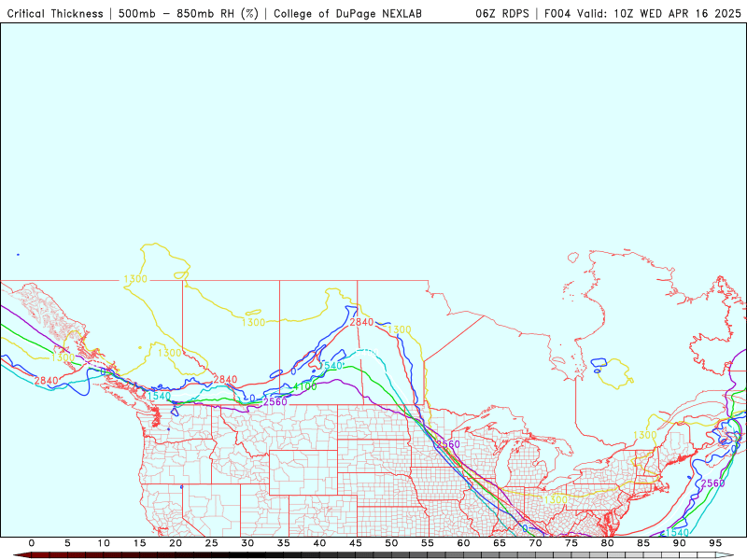Click the color bar tick label '25'
The image size is (747, 560).
pos(212,543)
